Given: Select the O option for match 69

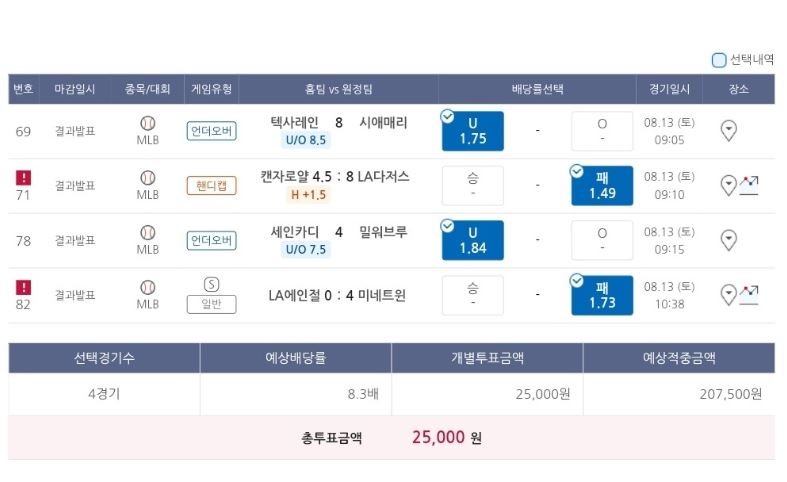Looking at the screenshot, I should (x=602, y=131).
